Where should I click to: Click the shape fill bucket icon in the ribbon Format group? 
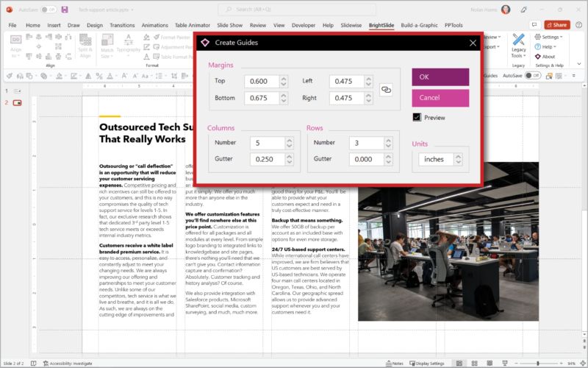tap(146, 37)
